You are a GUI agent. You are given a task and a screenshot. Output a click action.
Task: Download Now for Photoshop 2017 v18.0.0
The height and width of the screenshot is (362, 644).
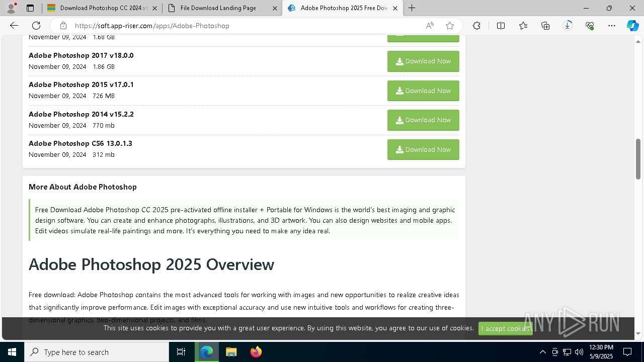[423, 61]
